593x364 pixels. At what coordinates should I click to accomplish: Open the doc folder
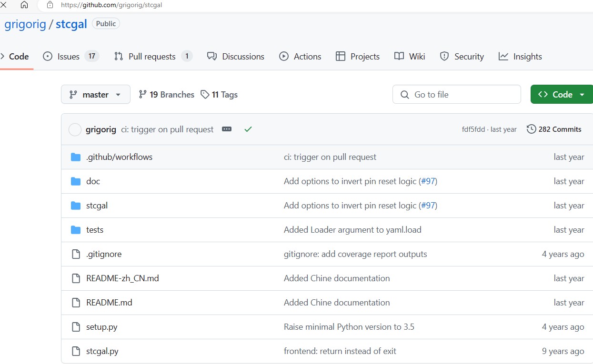[93, 181]
